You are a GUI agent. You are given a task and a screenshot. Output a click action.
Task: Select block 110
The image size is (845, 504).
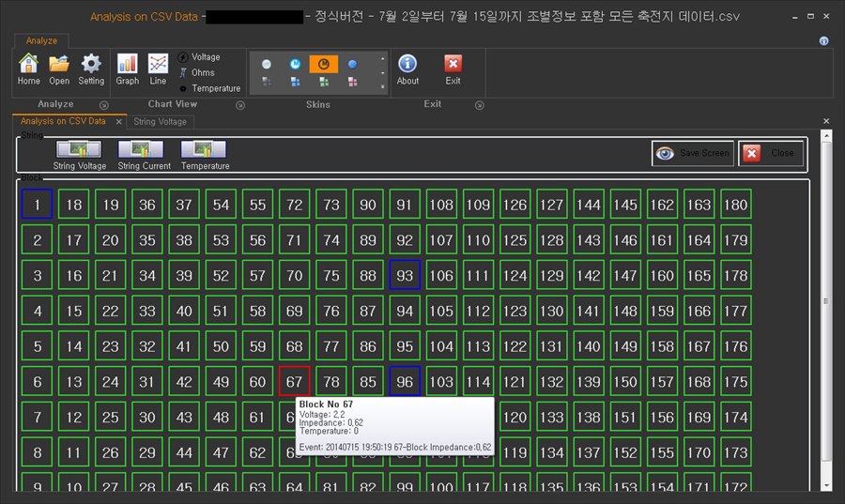coord(478,239)
